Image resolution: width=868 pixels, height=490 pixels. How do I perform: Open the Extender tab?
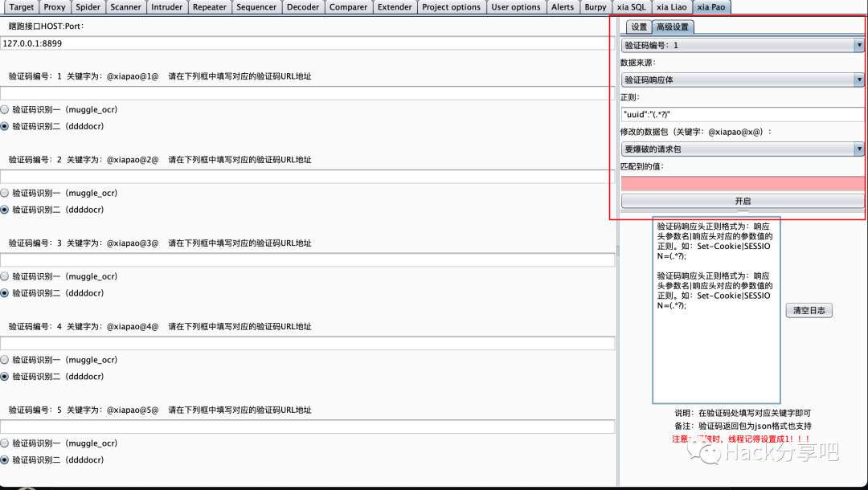click(x=395, y=7)
